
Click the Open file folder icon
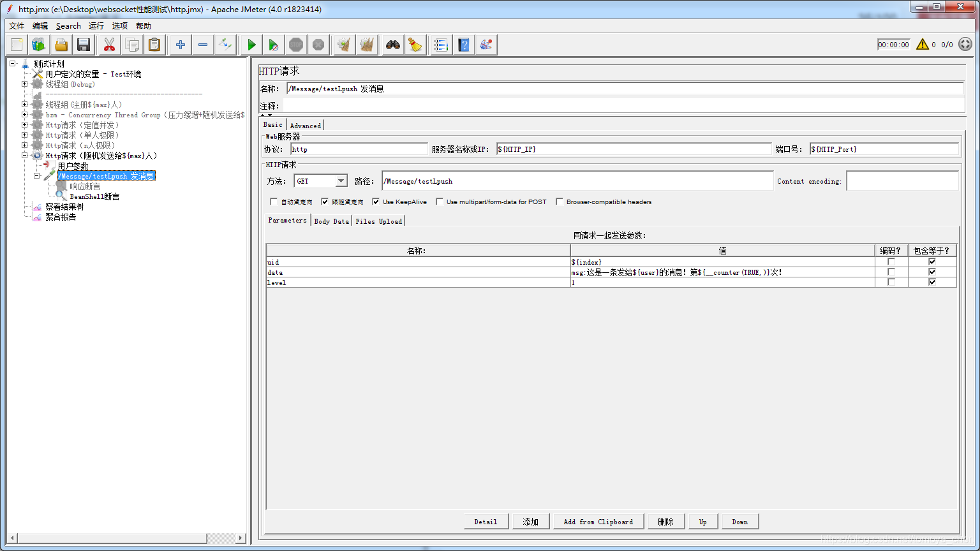point(61,45)
